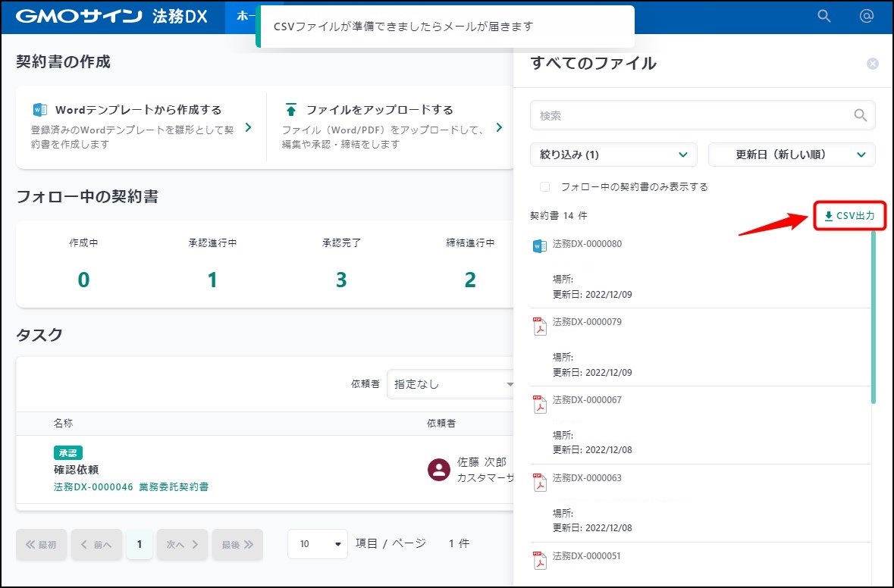Click the magnifier icon in 検索 field
This screenshot has height=588, width=894.
pos(861,116)
